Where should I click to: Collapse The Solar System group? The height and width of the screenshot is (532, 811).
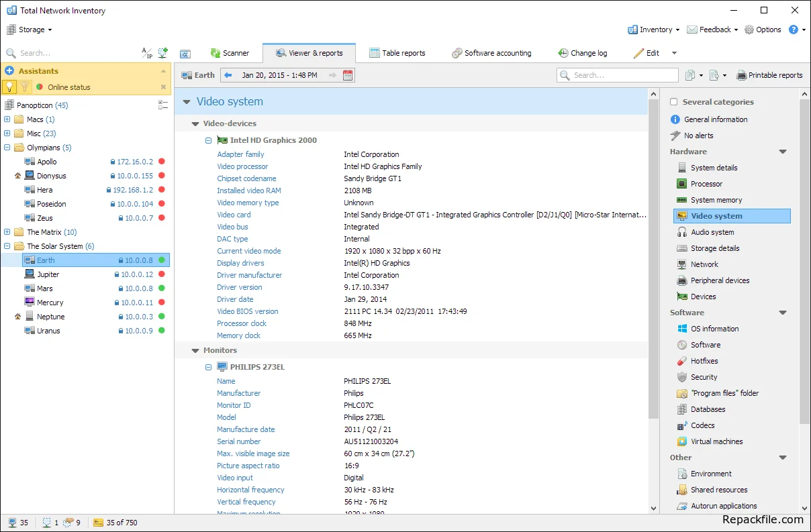point(7,246)
